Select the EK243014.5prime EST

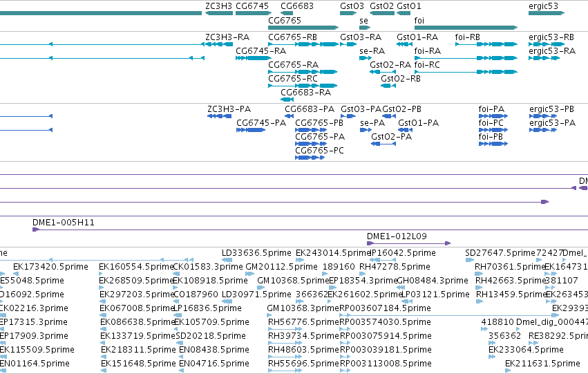[298, 260]
